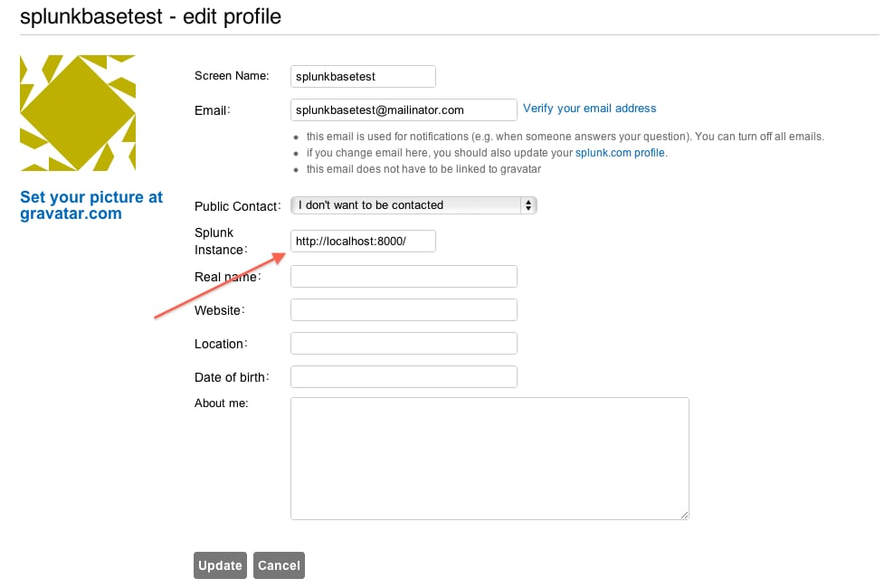Click the 'Public Contact:' label
Screen dimensions: 894x588
click(x=237, y=206)
